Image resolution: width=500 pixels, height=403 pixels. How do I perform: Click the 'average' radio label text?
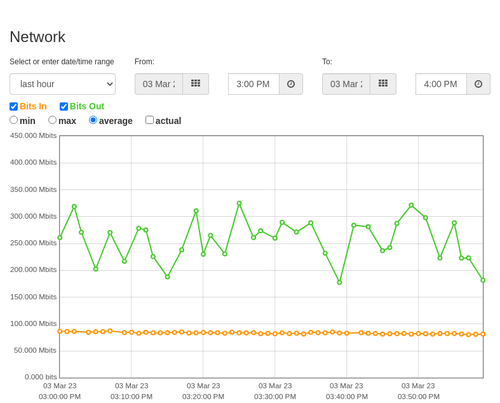point(116,121)
